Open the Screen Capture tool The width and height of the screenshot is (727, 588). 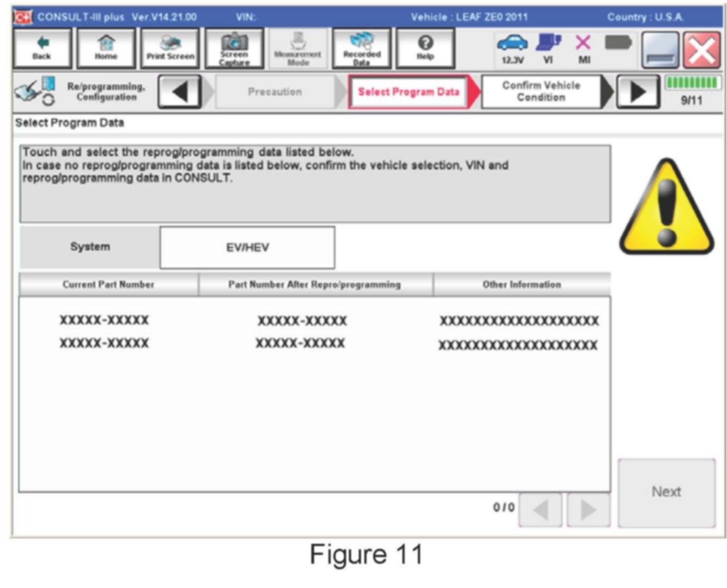[x=234, y=49]
